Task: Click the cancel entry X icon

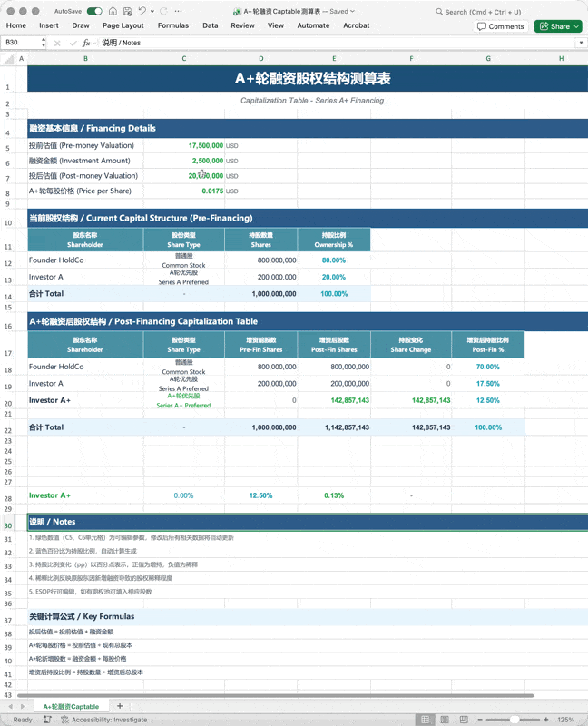Action: 57,43
